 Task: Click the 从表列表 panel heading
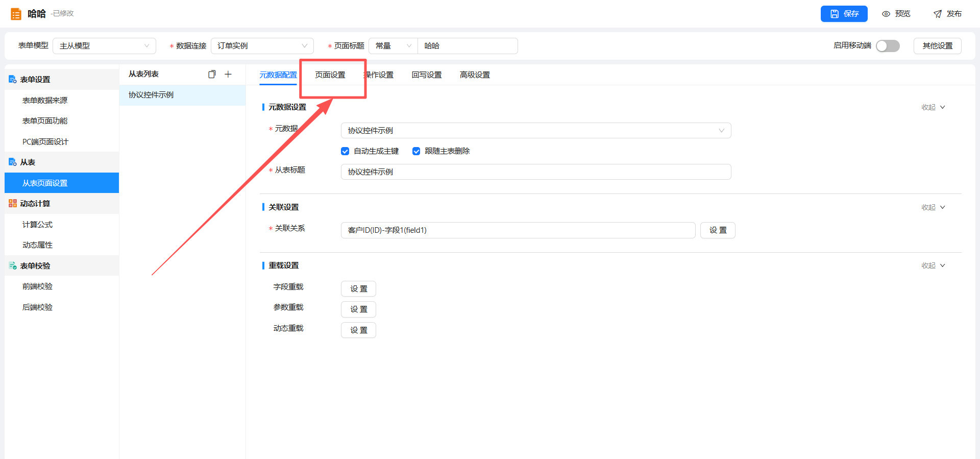(x=143, y=74)
